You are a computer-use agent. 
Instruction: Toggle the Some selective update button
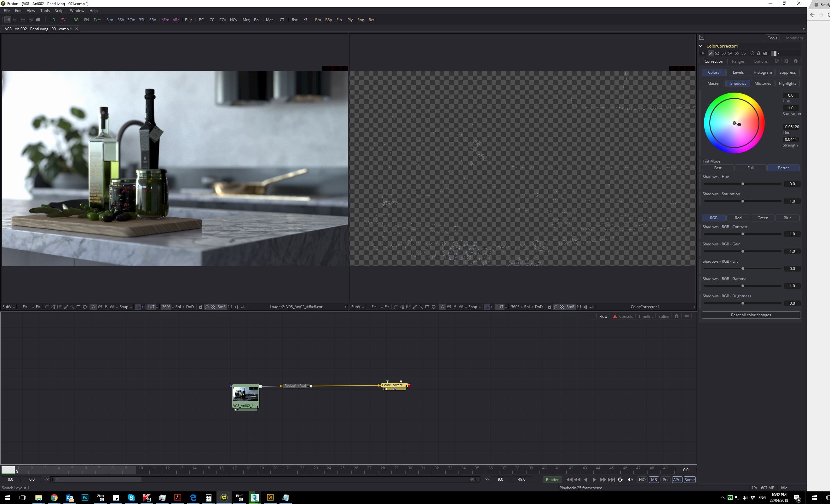pyautogui.click(x=689, y=479)
